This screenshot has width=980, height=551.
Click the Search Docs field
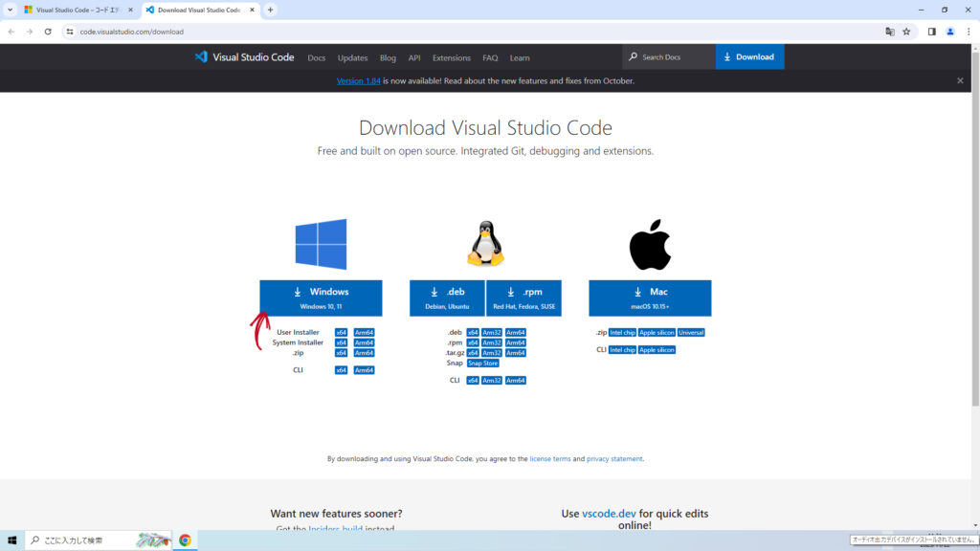pos(669,56)
